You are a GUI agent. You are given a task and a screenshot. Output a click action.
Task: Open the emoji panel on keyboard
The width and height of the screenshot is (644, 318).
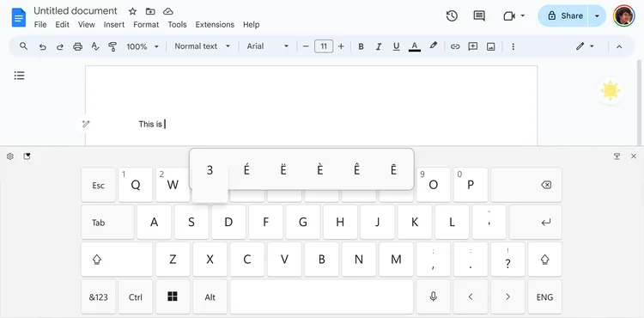27,156
